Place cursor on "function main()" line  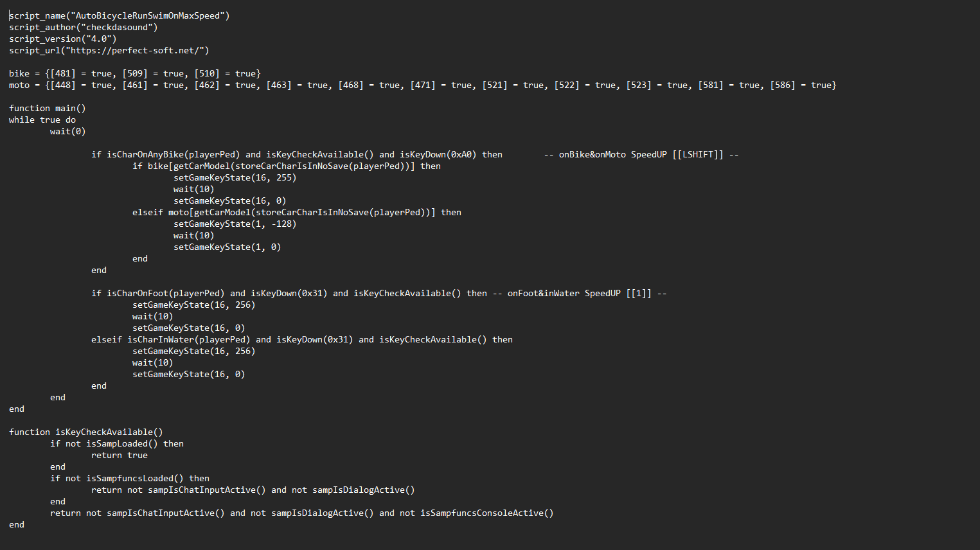point(47,108)
